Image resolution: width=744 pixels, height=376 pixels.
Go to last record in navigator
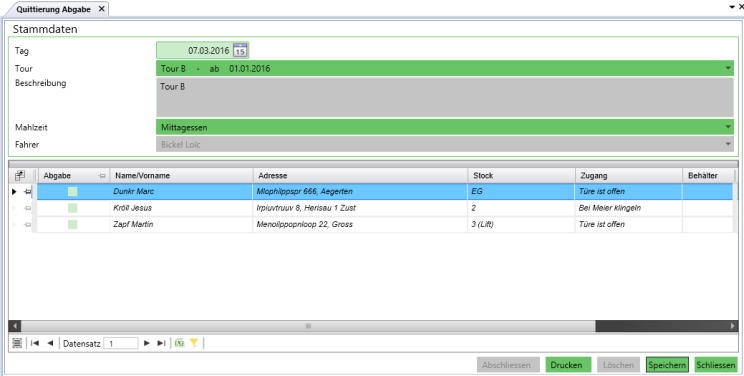pos(161,343)
